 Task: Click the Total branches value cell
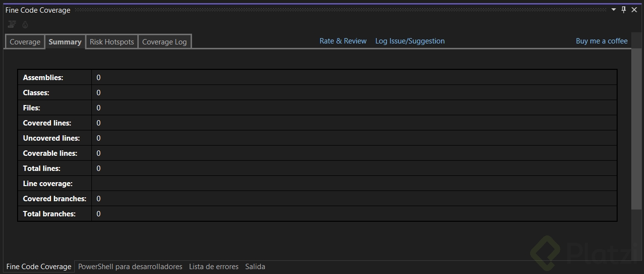point(99,214)
